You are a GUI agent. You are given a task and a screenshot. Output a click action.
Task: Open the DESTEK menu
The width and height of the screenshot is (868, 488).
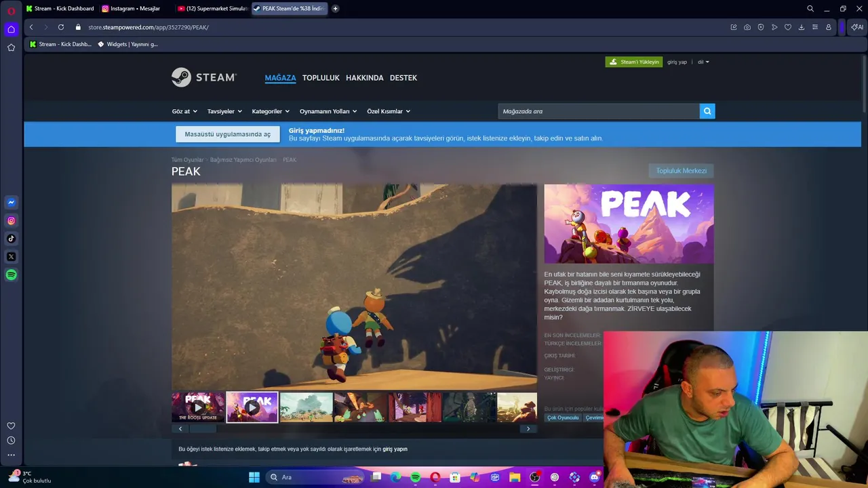[x=403, y=78]
